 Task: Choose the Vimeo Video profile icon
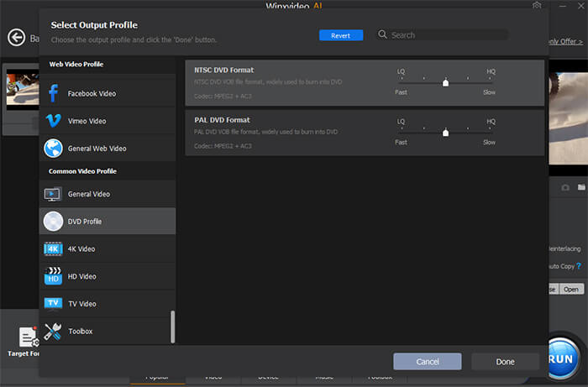[x=54, y=121]
